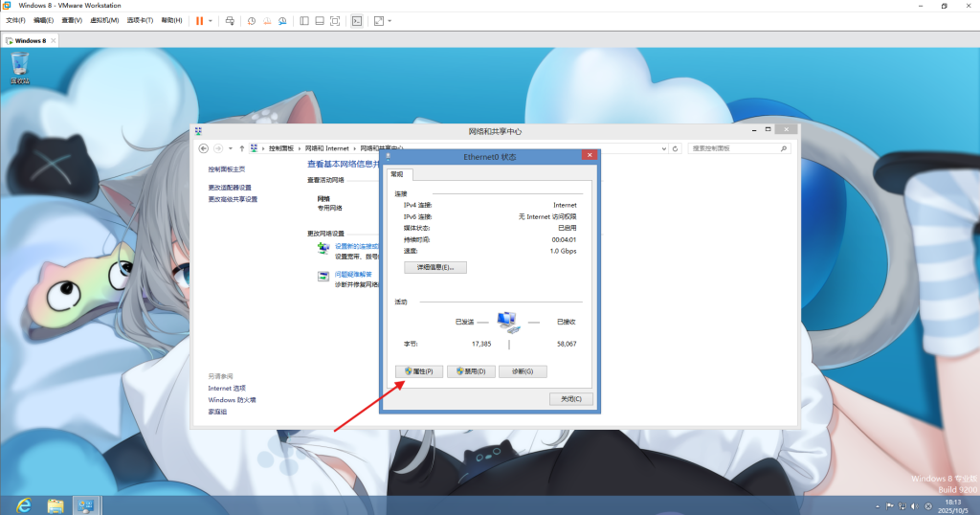Image resolution: width=980 pixels, height=515 pixels.
Task: Launch Internet Explorer from guest taskbar
Action: tap(23, 504)
